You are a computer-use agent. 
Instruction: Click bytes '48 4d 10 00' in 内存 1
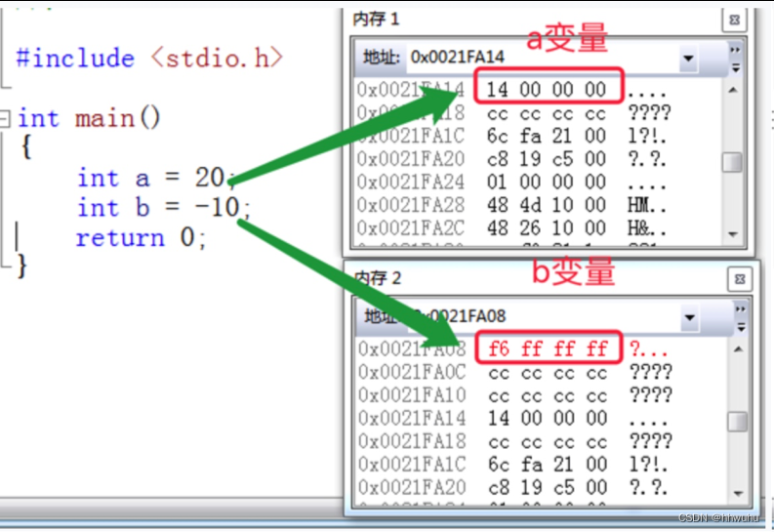coord(547,205)
